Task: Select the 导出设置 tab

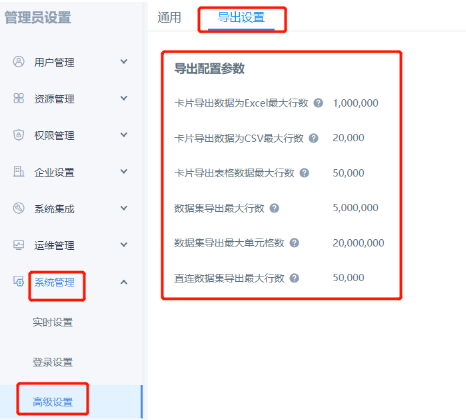Action: 241,17
